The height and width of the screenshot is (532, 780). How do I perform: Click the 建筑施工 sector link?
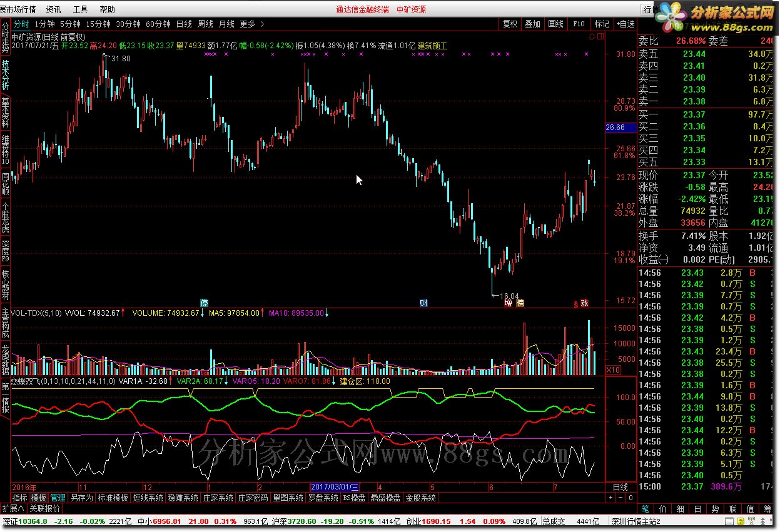point(432,45)
